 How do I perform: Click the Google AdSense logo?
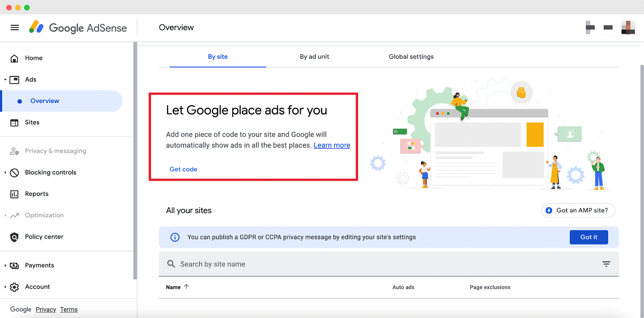tap(78, 27)
